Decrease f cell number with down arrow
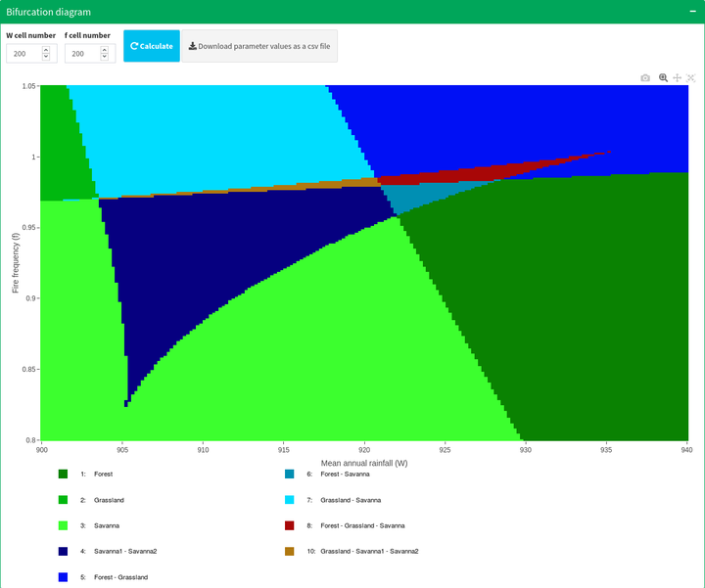The width and height of the screenshot is (705, 588). coord(104,58)
